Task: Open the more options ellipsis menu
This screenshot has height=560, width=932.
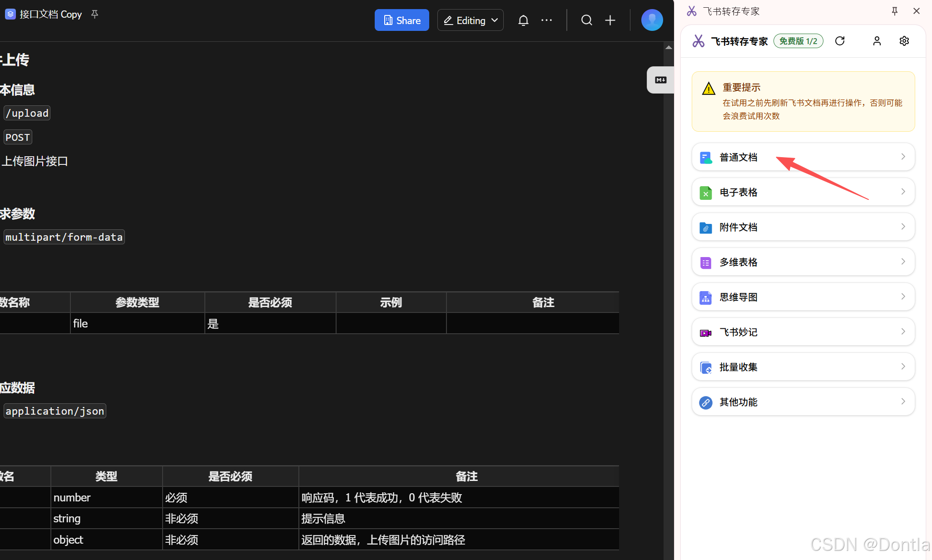Action: click(546, 20)
